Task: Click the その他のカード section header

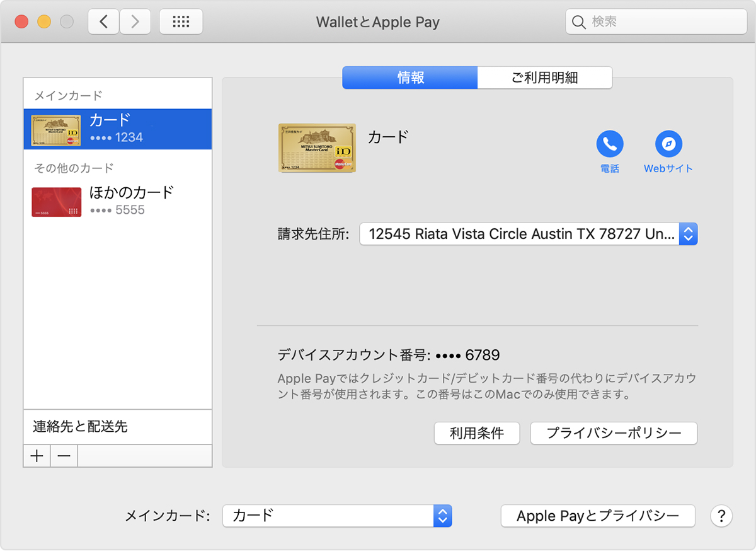Action: (x=74, y=168)
